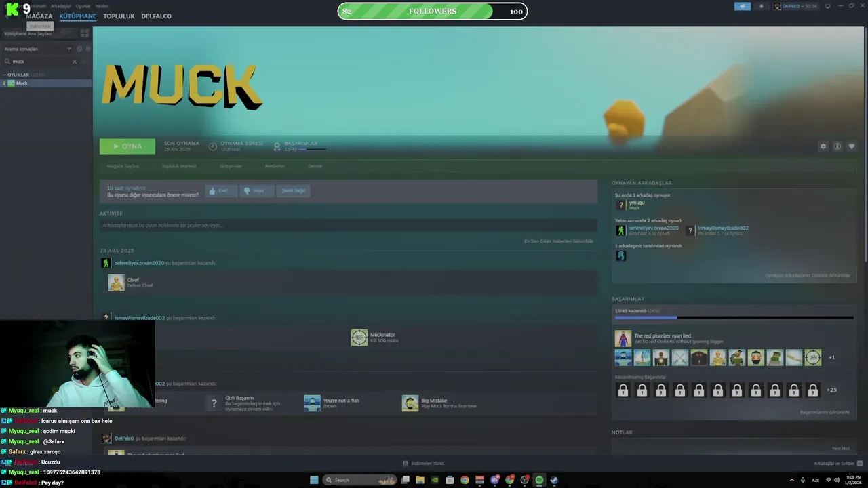Click the recent-activity clock filter icon

coord(79,49)
